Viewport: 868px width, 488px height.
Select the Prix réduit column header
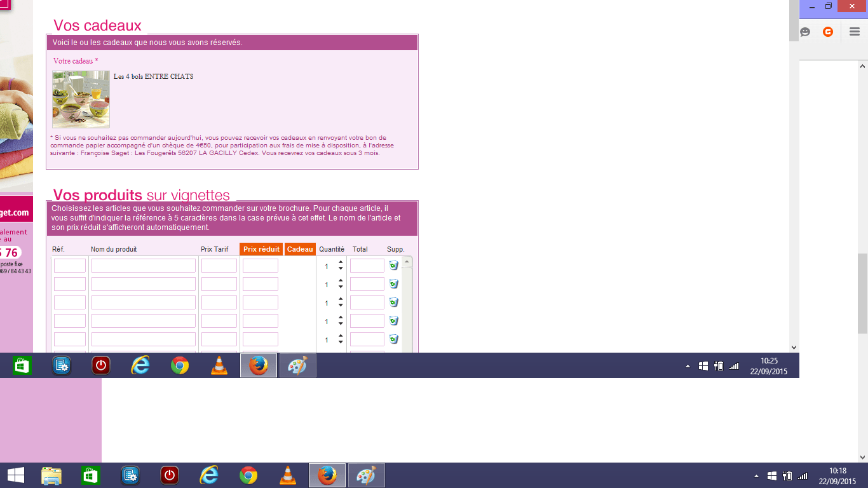coord(261,249)
